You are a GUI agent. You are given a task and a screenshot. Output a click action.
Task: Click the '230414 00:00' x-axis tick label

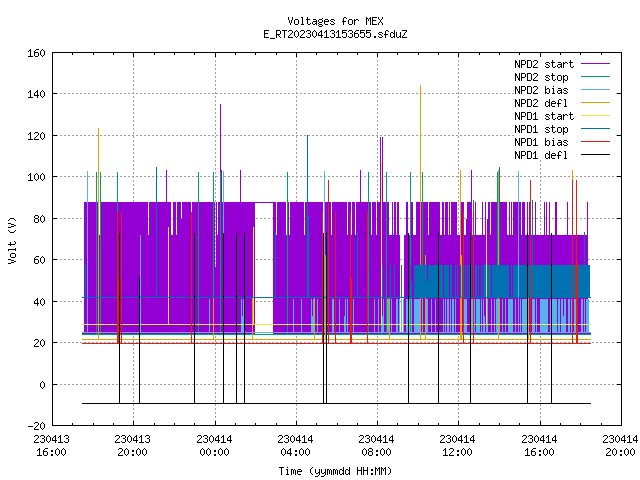tap(214, 446)
